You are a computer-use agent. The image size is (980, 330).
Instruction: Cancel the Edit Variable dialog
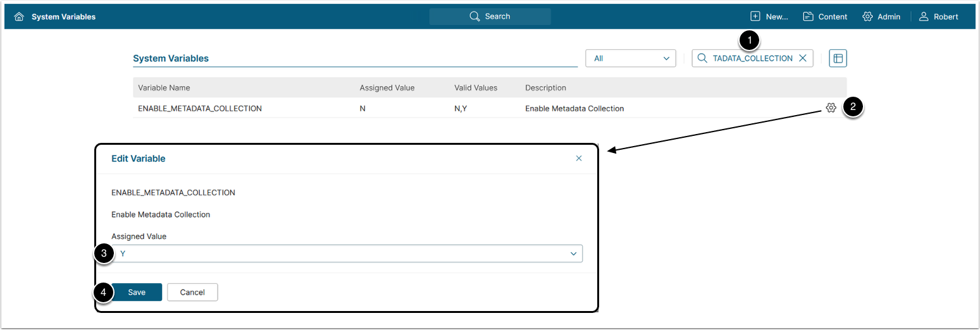pos(192,292)
